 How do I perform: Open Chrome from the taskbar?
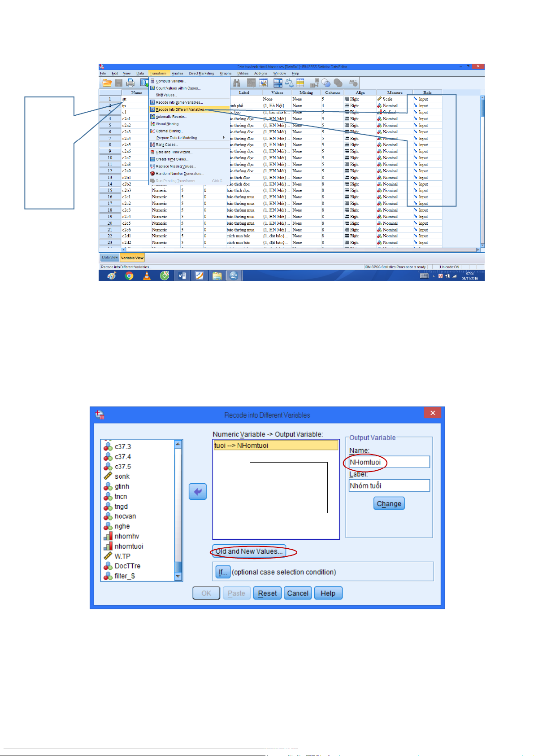(129, 276)
